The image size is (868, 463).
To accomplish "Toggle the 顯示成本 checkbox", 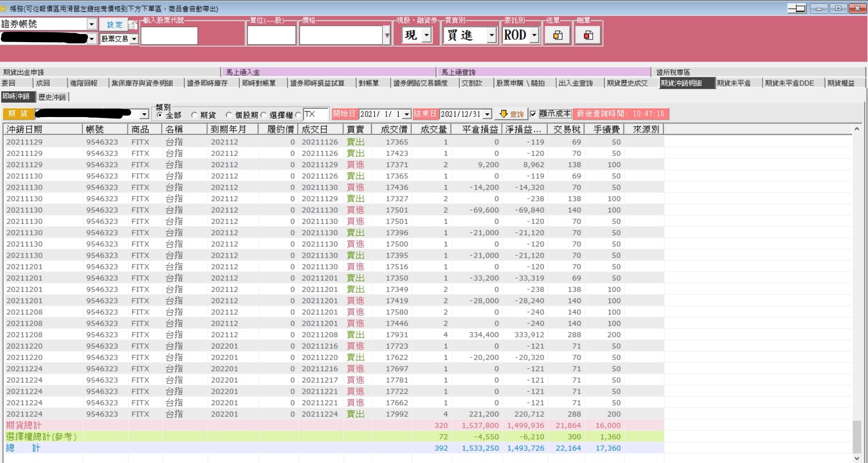I will pos(533,114).
